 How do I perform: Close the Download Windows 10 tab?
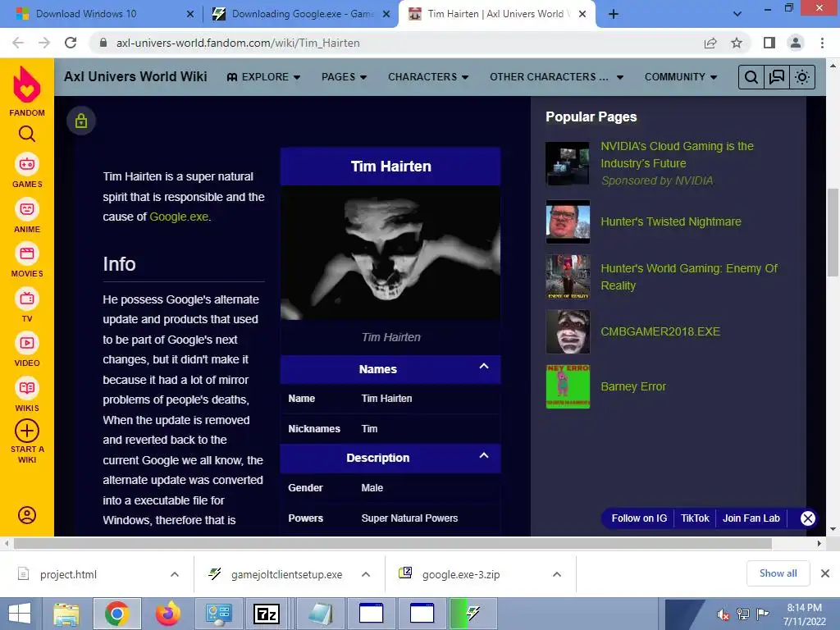(190, 14)
